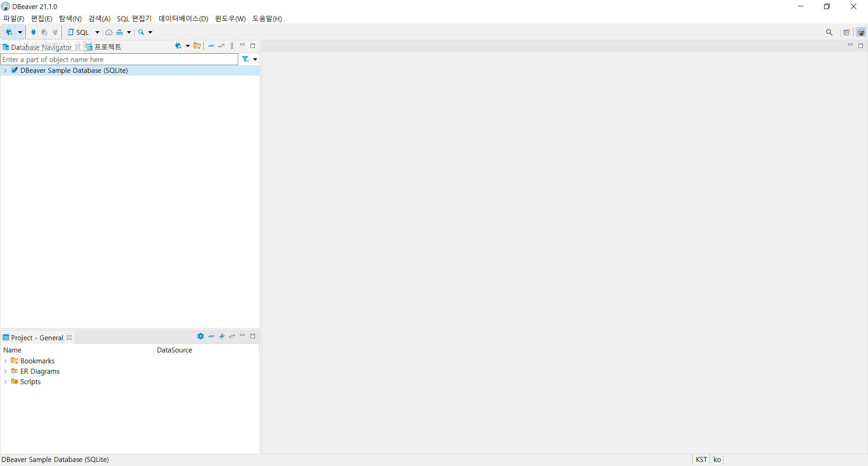Click the Disconnect plug icon in toolbar
Screen dimensions: 868x466
55,32
